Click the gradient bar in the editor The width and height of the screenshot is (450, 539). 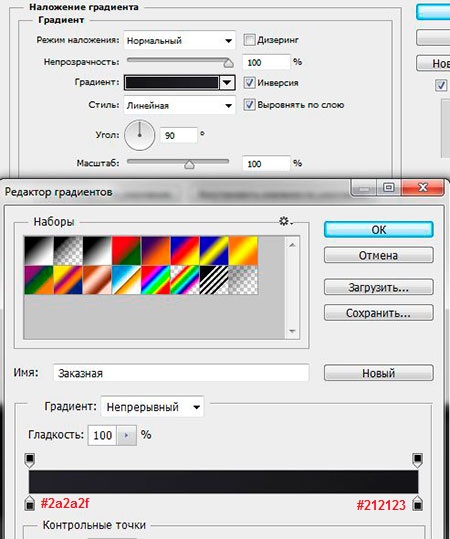tap(223, 482)
